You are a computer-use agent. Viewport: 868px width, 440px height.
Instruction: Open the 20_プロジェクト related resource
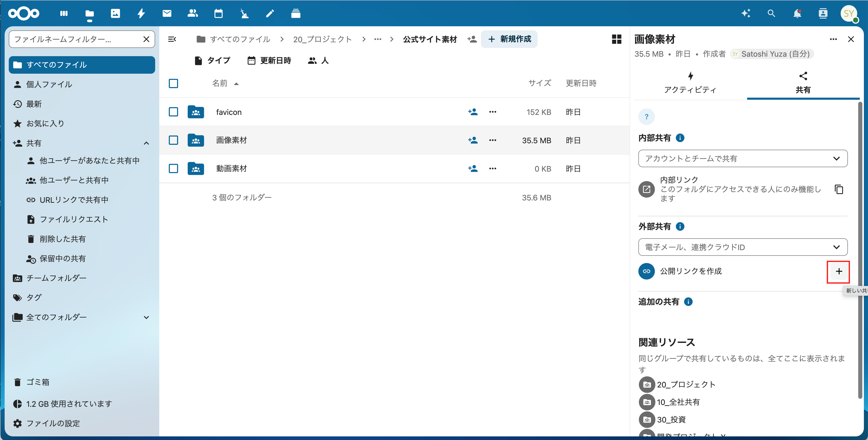pos(686,384)
